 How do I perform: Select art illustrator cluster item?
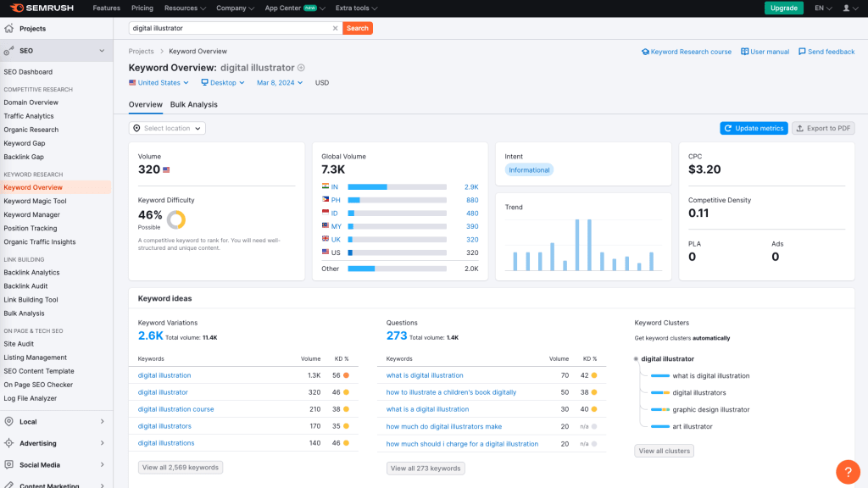(x=692, y=427)
